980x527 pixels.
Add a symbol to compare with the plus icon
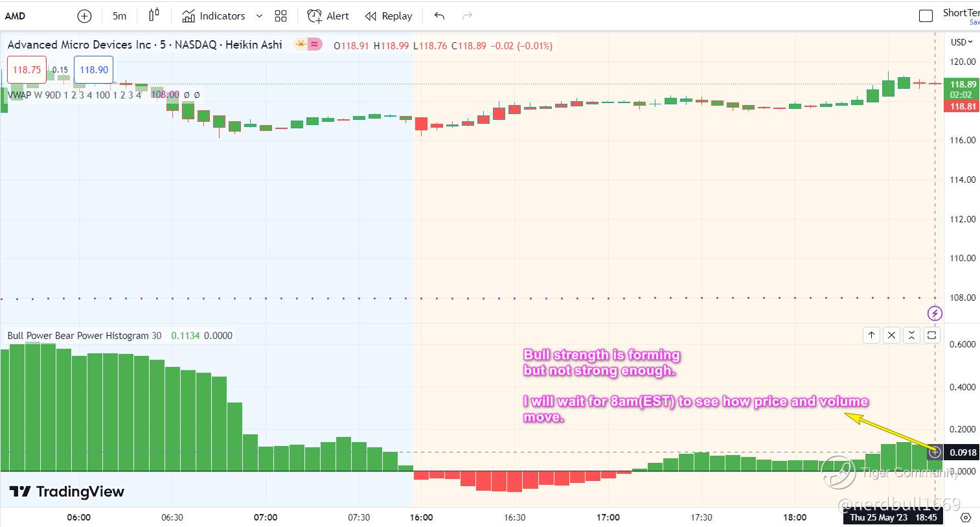click(84, 16)
